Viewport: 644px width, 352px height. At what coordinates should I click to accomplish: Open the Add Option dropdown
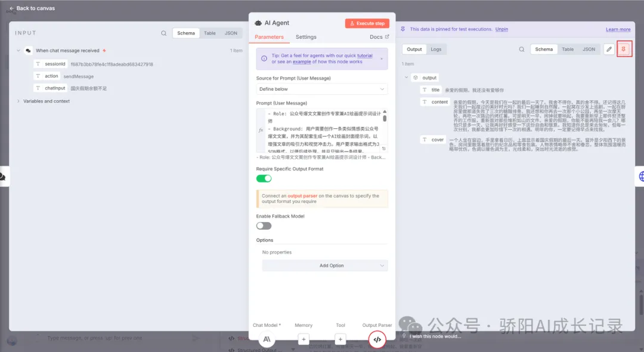click(x=325, y=265)
